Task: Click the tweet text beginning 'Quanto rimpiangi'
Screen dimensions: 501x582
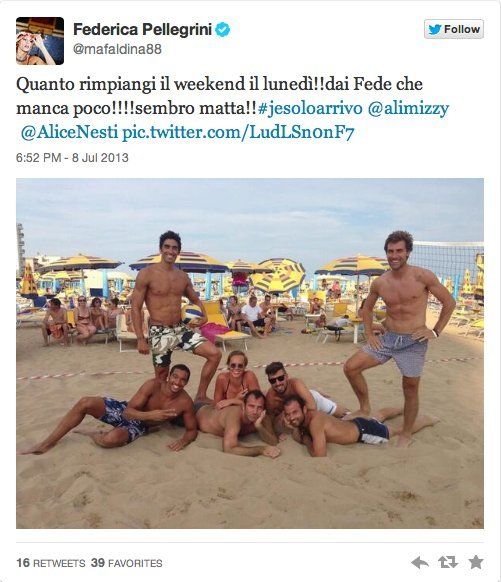Action: pos(232,108)
